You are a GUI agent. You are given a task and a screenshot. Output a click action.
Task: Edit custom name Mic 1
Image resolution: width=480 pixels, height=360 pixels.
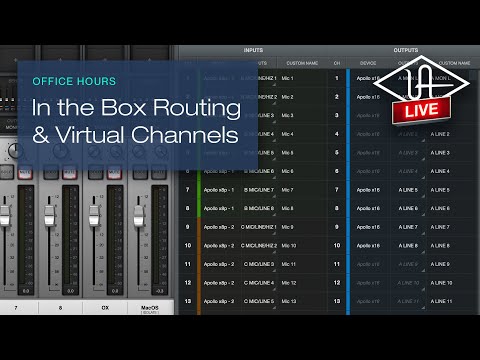(287, 78)
